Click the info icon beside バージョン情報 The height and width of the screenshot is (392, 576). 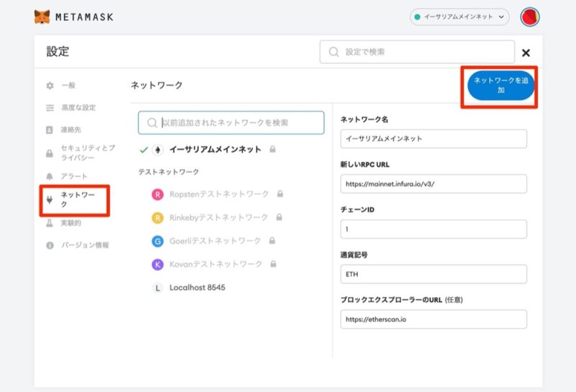pos(50,245)
